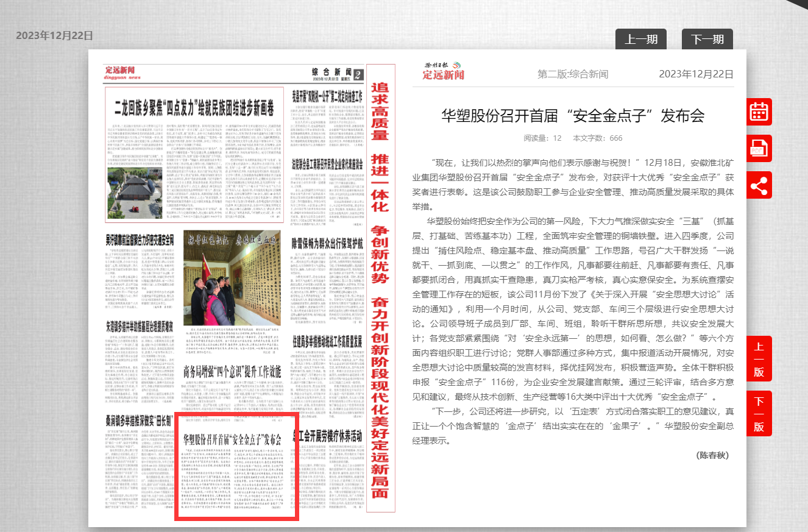Image resolution: width=808 pixels, height=532 pixels.
Task: Open the 商务局增强"四个意识" article
Action: click(232, 371)
